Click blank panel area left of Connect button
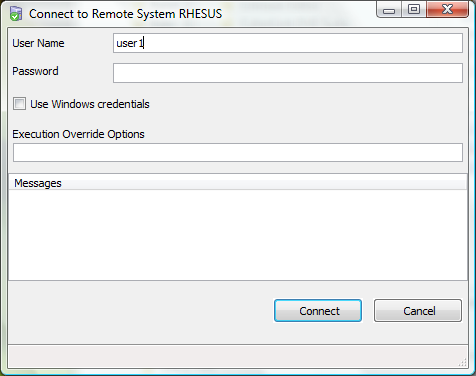This screenshot has height=376, width=476. pyautogui.click(x=140, y=311)
